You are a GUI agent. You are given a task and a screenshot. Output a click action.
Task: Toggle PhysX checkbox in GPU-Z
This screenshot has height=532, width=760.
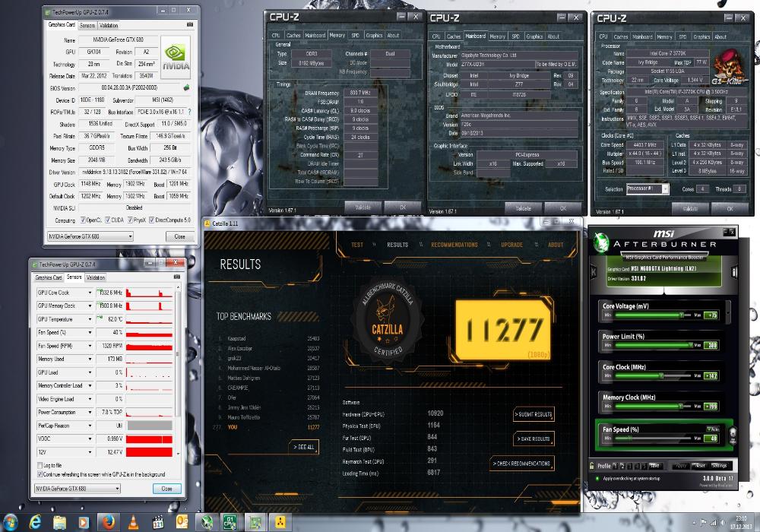click(x=130, y=220)
